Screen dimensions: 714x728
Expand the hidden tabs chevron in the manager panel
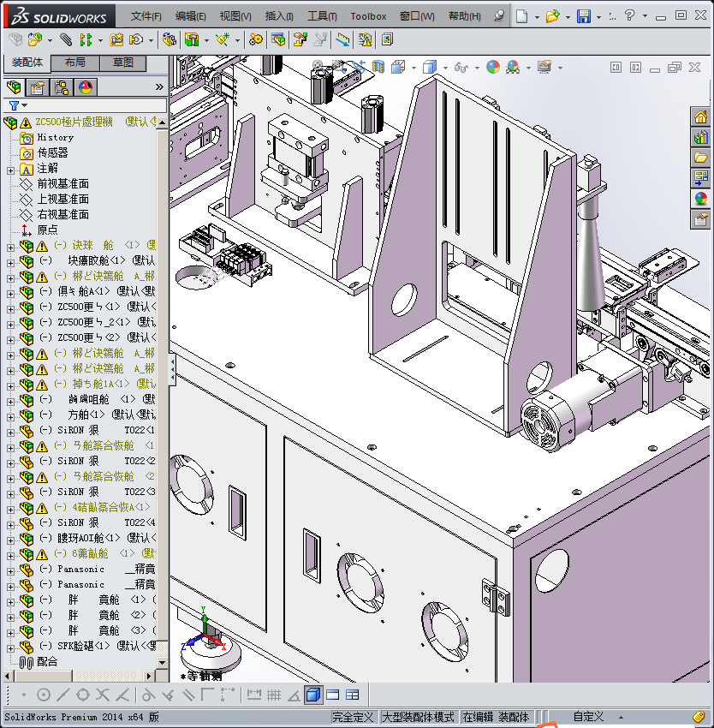pyautogui.click(x=158, y=87)
